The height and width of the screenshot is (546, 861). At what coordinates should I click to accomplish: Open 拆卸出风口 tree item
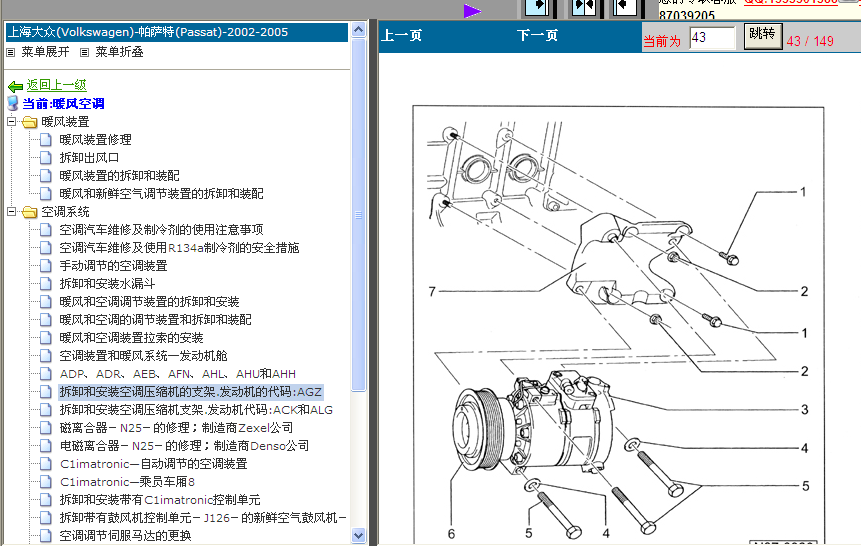tap(90, 158)
